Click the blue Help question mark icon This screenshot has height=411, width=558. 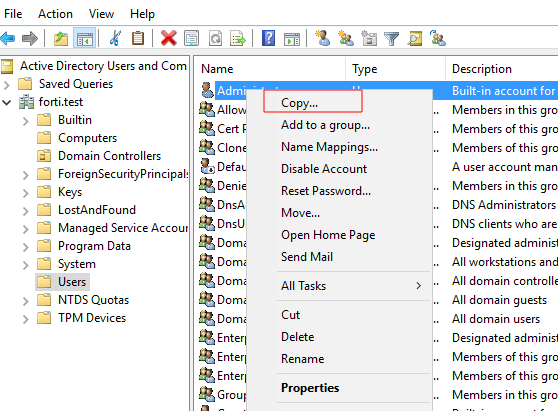pos(268,38)
